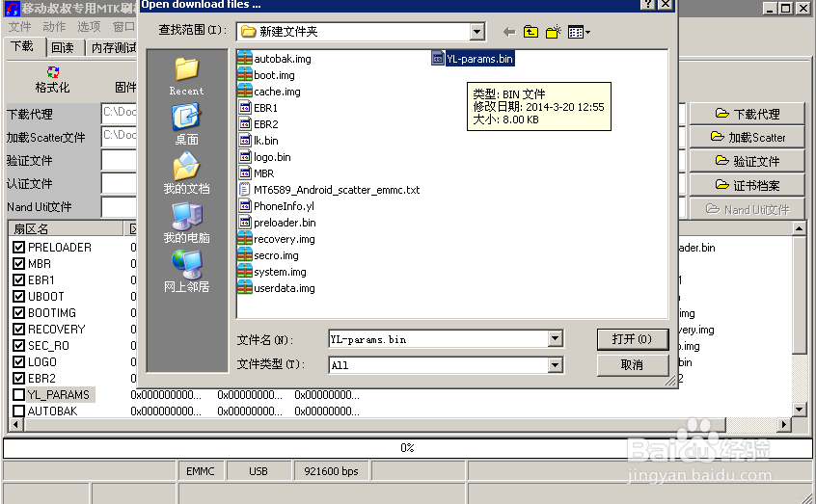
Task: Select system.img file icon
Action: click(x=245, y=272)
